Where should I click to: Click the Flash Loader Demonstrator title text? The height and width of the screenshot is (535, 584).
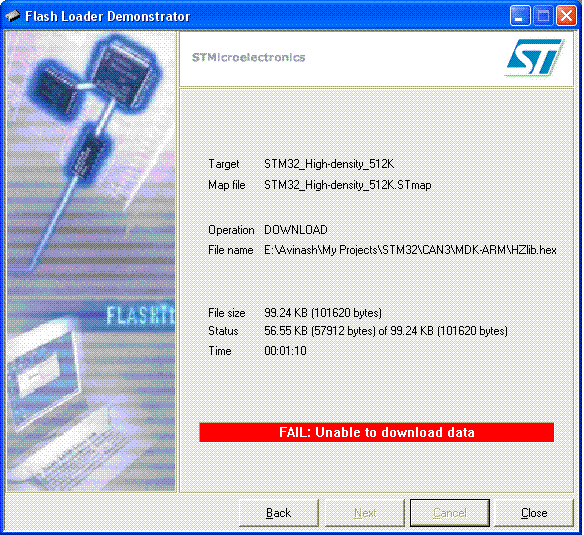(107, 16)
